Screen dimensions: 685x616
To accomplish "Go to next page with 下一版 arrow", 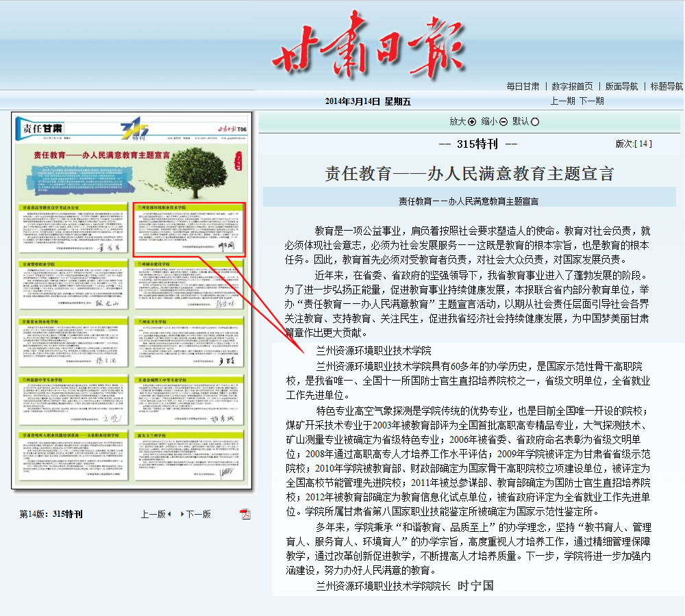I will pyautogui.click(x=182, y=514).
